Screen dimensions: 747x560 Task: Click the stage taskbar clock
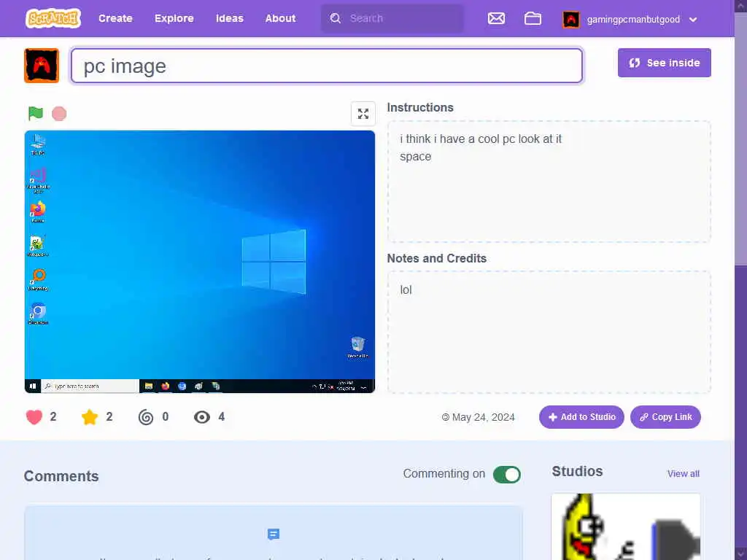346,386
